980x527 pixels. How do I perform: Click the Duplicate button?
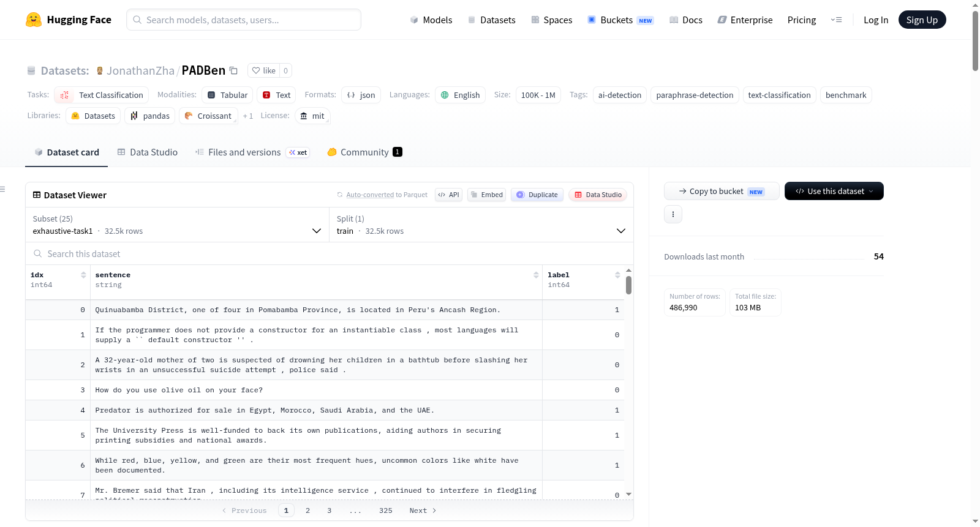click(x=537, y=195)
